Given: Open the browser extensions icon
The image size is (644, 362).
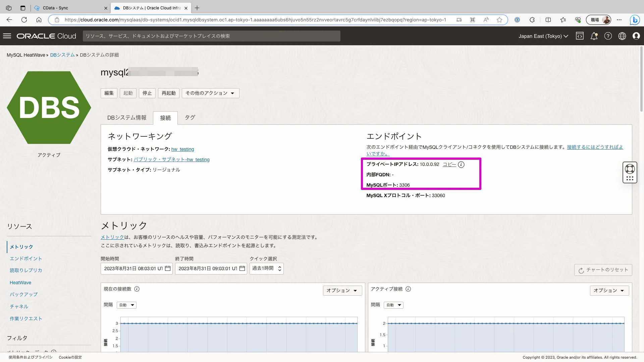Looking at the screenshot, I should tap(532, 20).
